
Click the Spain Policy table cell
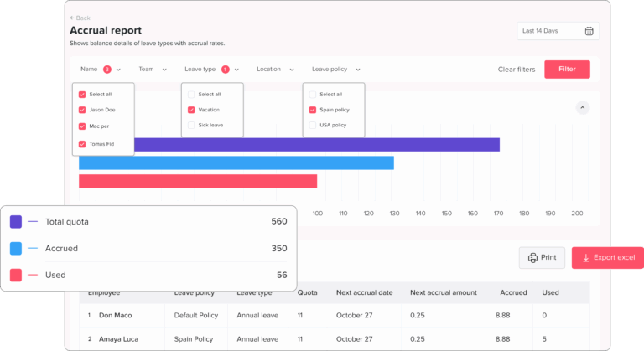click(194, 339)
